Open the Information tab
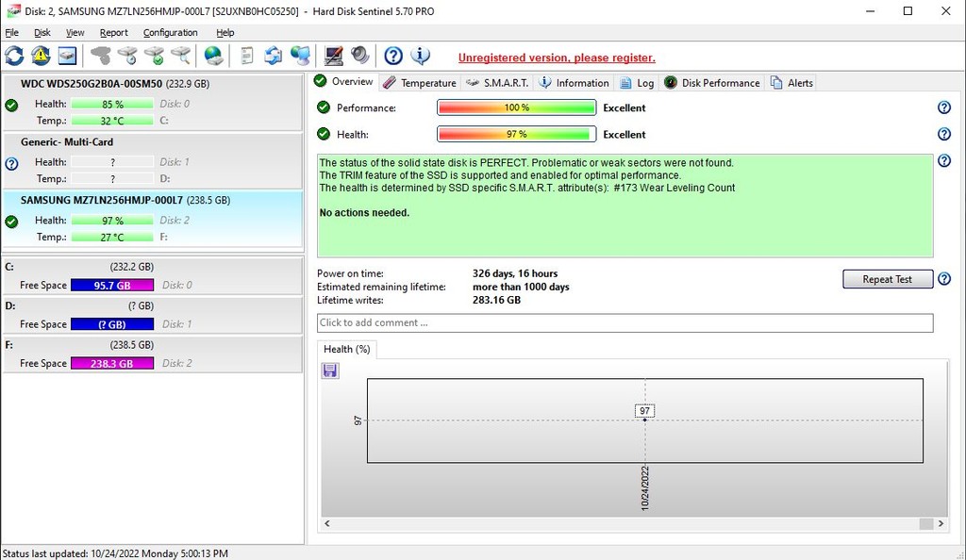 pos(575,83)
